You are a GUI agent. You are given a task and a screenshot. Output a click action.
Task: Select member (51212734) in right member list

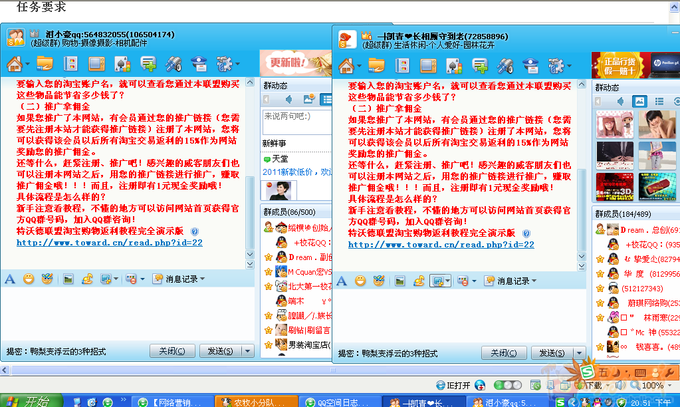(635, 289)
